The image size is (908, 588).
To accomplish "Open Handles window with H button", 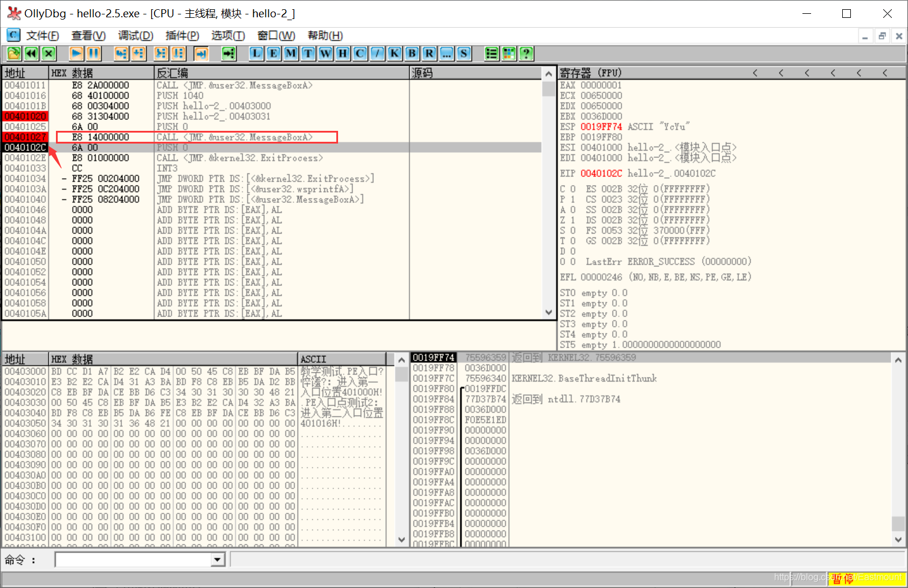I will click(343, 54).
